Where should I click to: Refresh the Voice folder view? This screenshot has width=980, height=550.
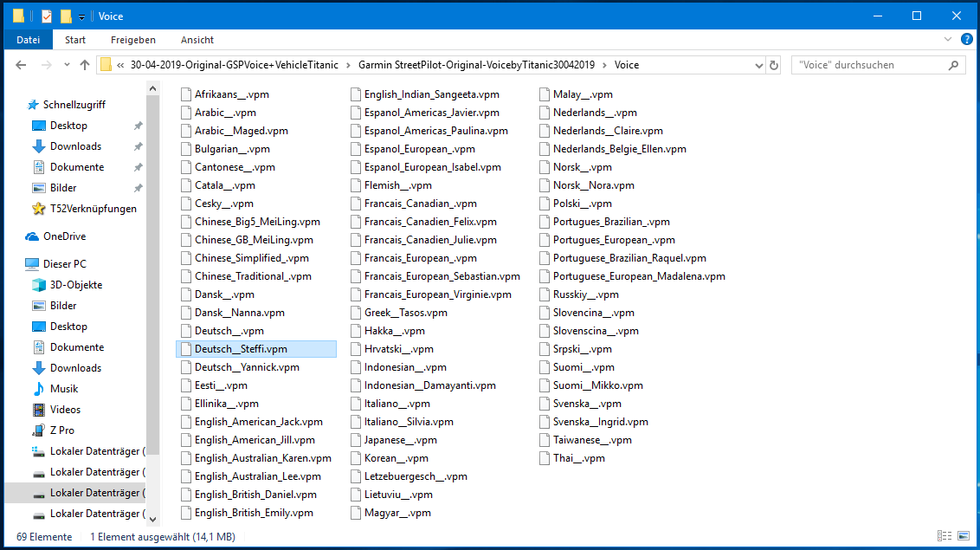(774, 65)
